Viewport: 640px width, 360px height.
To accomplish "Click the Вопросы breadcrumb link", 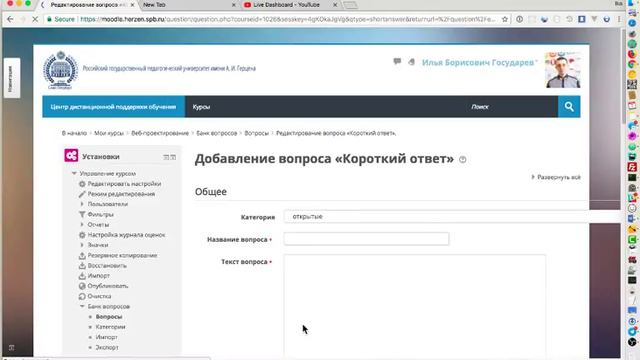I will pos(257,133).
